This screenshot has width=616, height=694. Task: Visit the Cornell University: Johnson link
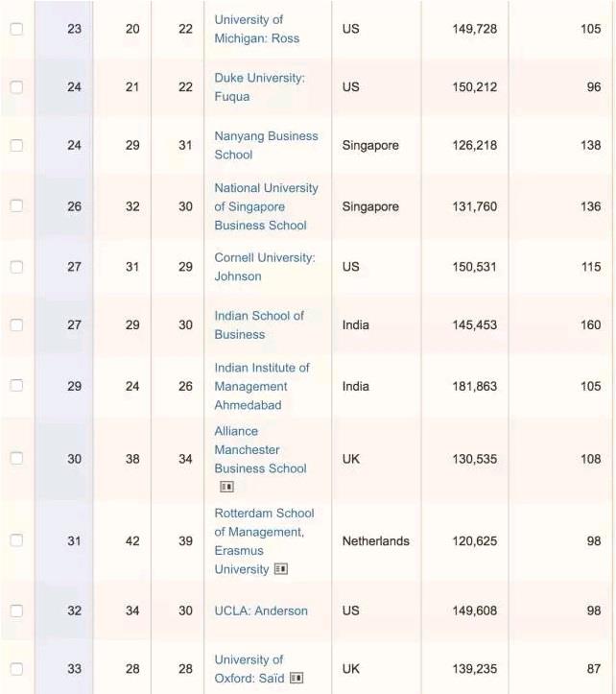tap(264, 267)
